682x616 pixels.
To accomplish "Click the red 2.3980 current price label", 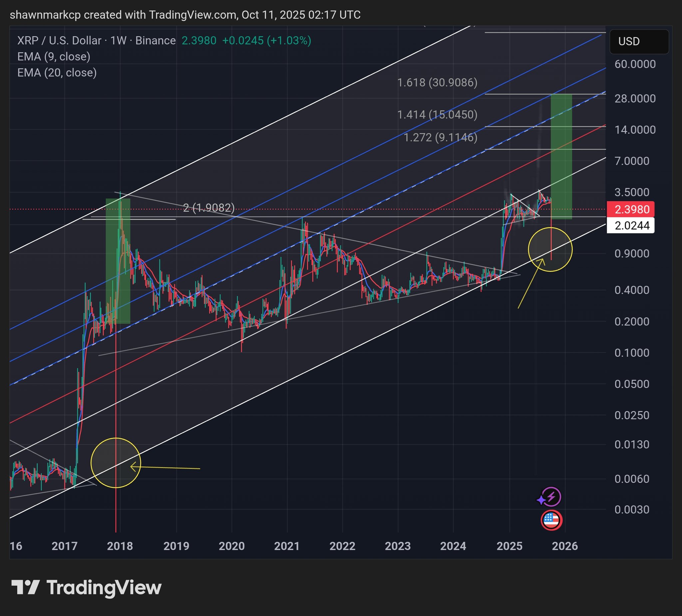I will click(x=631, y=209).
